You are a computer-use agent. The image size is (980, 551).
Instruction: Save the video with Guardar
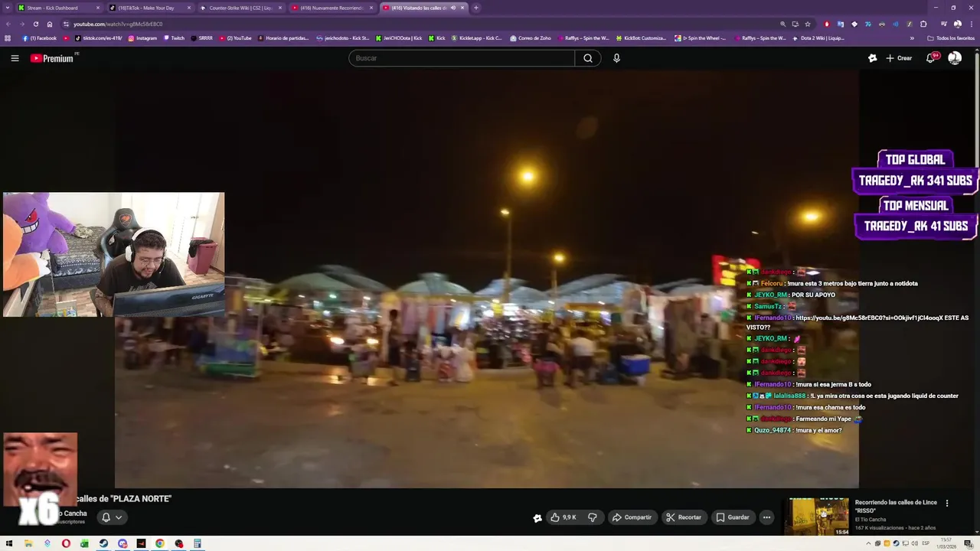733,517
